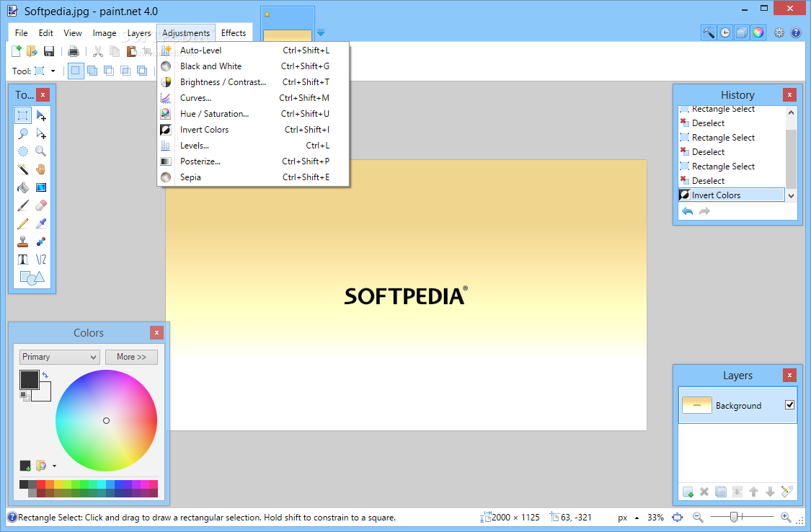
Task: Select the Eraser tool
Action: pyautogui.click(x=41, y=205)
